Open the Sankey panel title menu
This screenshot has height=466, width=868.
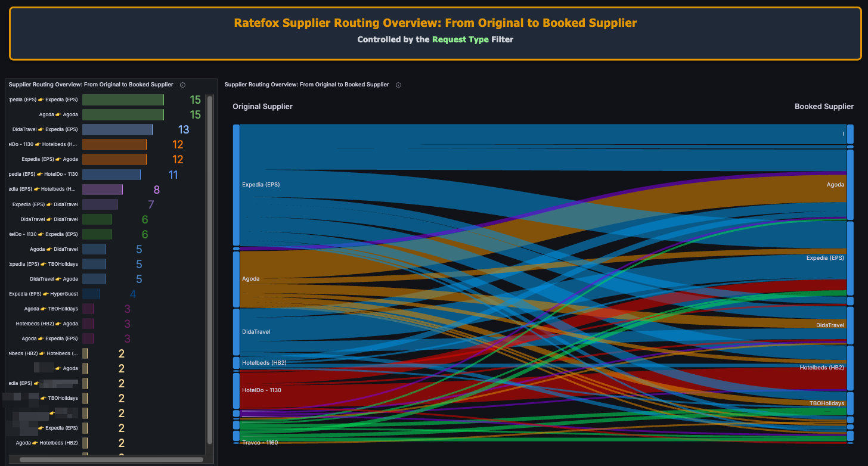pyautogui.click(x=306, y=85)
